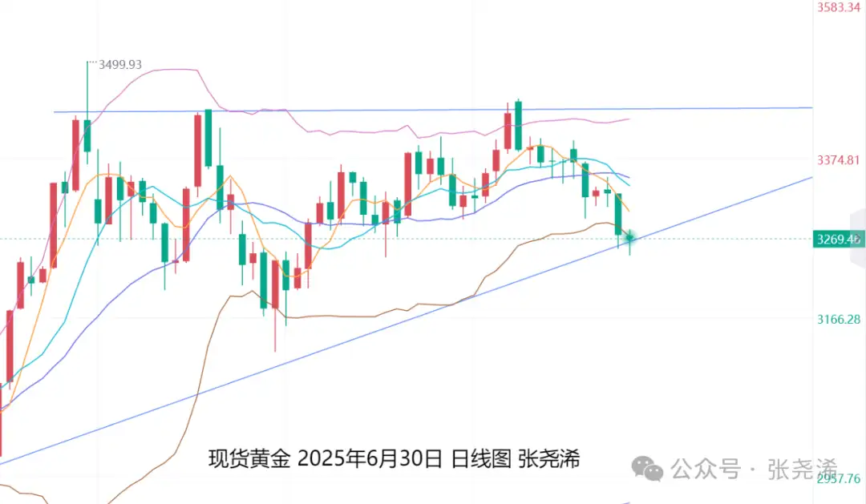Select the horizontal blue resistance line
The height and width of the screenshot is (504, 866).
[x=433, y=110]
